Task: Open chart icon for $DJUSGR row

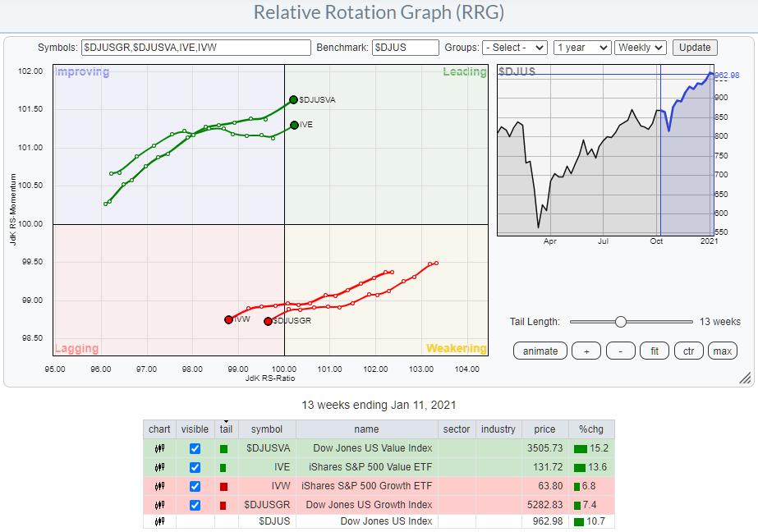Action: [x=159, y=503]
